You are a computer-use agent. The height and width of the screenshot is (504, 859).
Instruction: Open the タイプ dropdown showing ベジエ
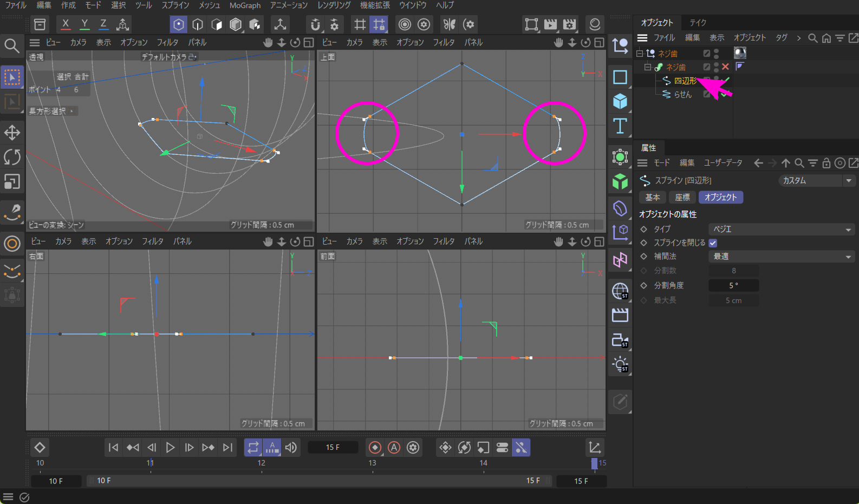point(781,230)
